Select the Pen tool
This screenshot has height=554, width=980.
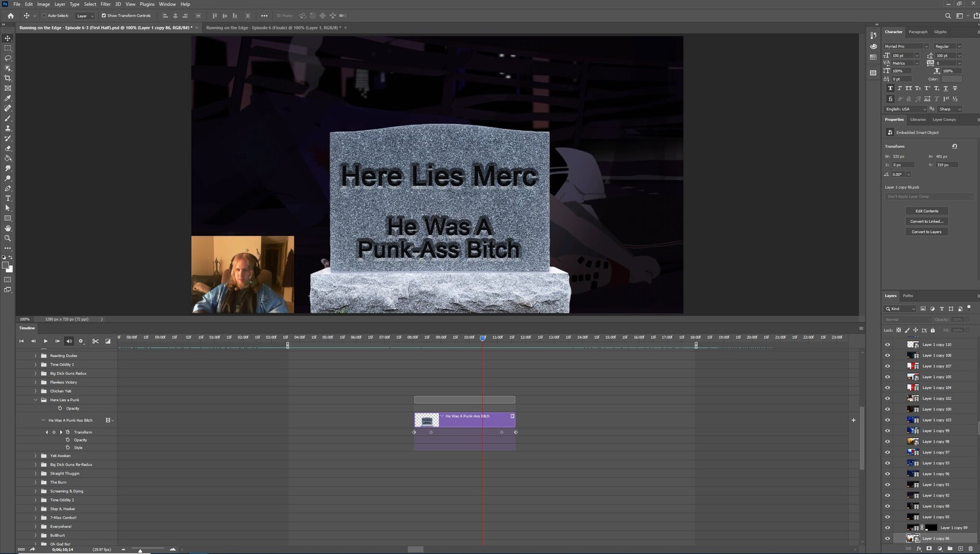pos(8,188)
